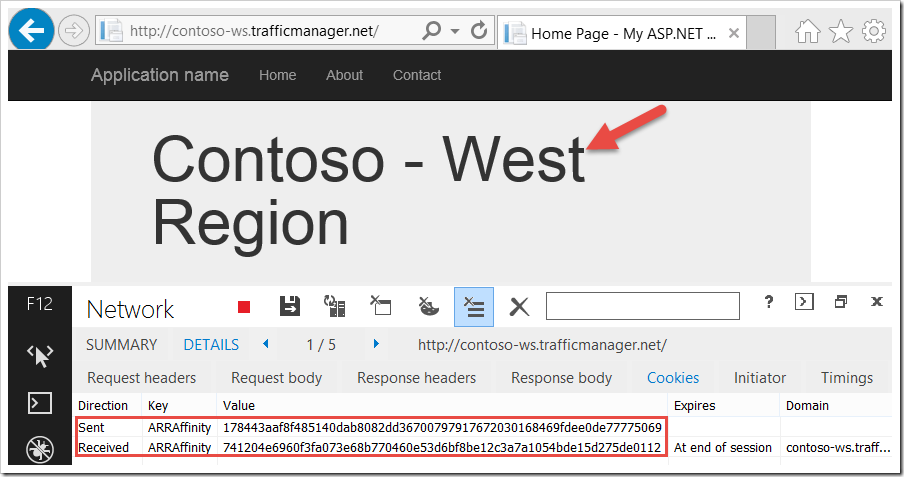Open the Home navigation link
Image resolution: width=904 pixels, height=477 pixels.
click(277, 75)
